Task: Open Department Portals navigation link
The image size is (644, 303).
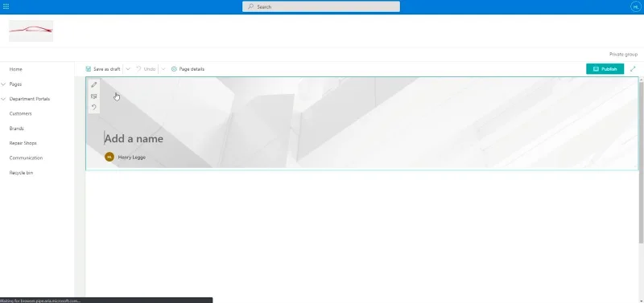Action: click(x=30, y=99)
